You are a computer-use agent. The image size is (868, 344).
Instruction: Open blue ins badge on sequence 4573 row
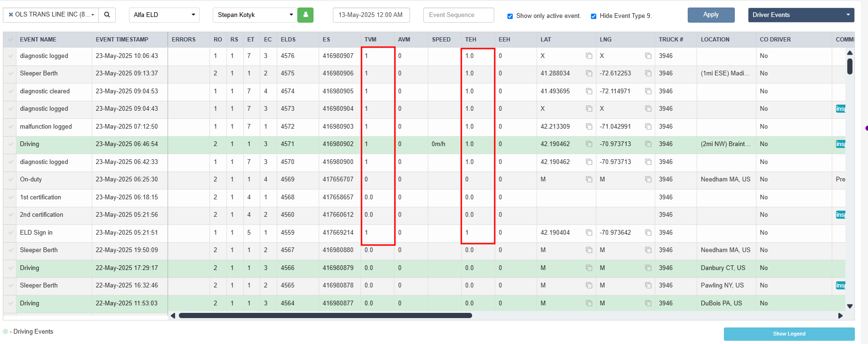pyautogui.click(x=841, y=109)
